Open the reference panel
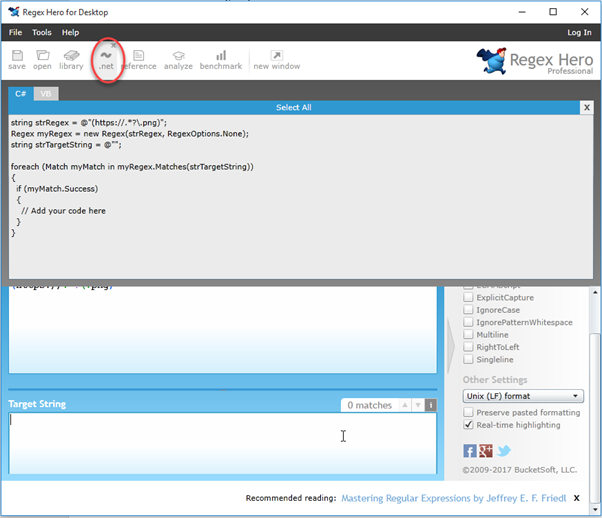This screenshot has width=602, height=518. pyautogui.click(x=139, y=60)
